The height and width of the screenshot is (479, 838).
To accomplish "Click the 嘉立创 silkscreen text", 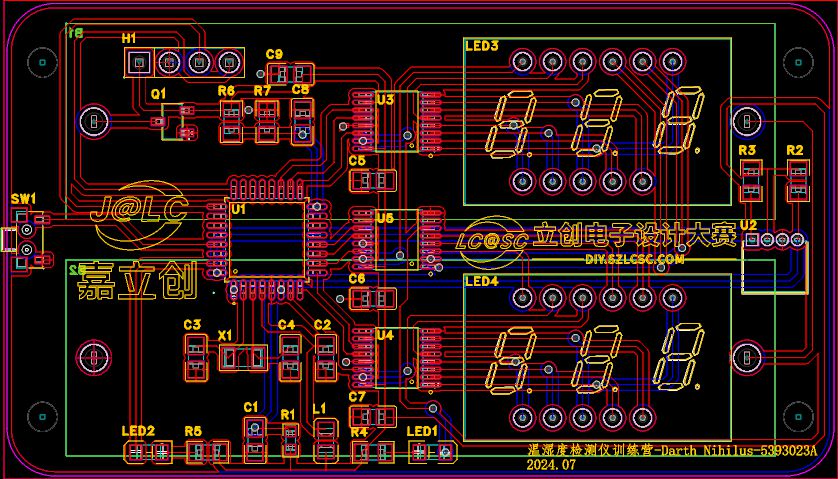I will 137,281.
